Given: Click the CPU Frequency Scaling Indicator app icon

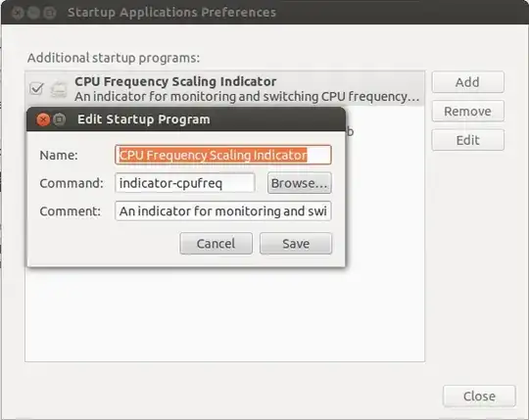Looking at the screenshot, I should pyautogui.click(x=59, y=89).
